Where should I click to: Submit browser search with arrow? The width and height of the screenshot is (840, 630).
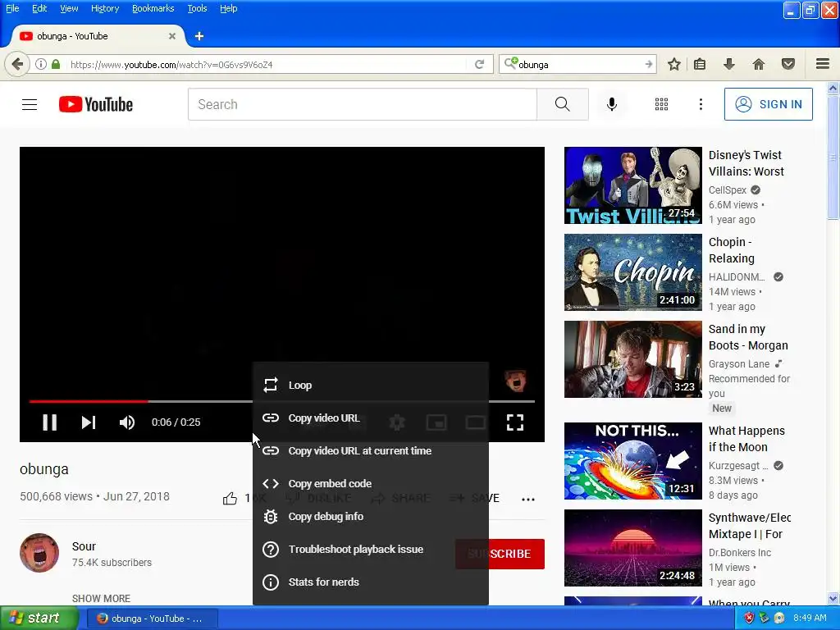(649, 64)
